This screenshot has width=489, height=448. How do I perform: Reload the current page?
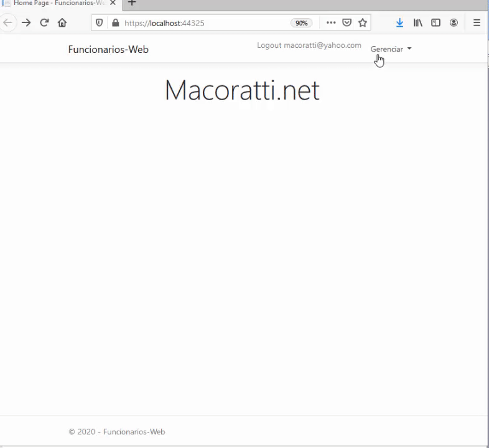44,23
